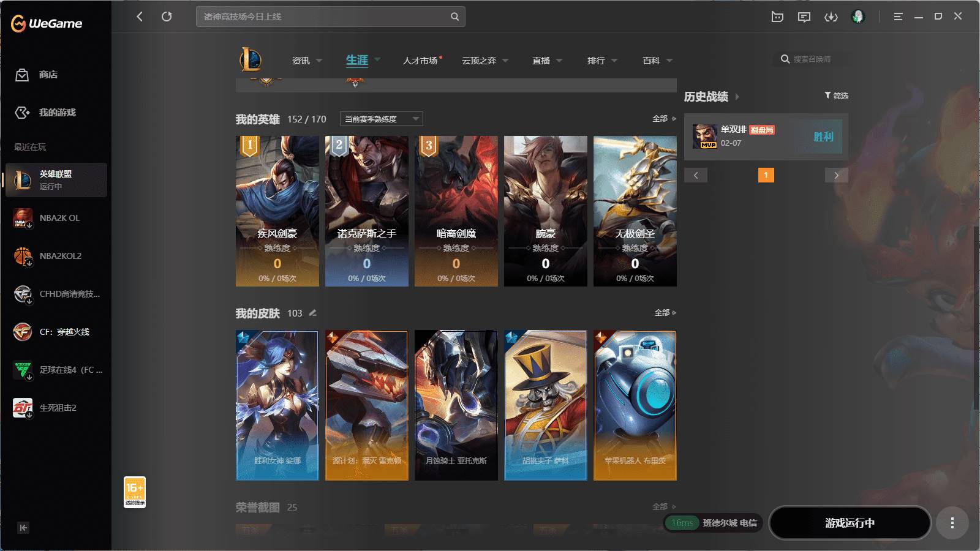Open the main menu hamburger icon
The height and width of the screenshot is (551, 980).
[898, 17]
